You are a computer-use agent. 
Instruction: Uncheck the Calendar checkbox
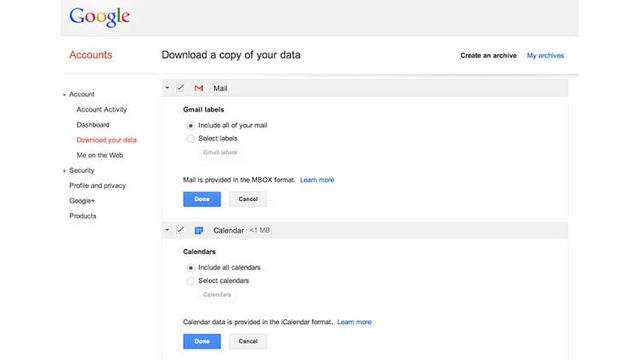pyautogui.click(x=180, y=230)
